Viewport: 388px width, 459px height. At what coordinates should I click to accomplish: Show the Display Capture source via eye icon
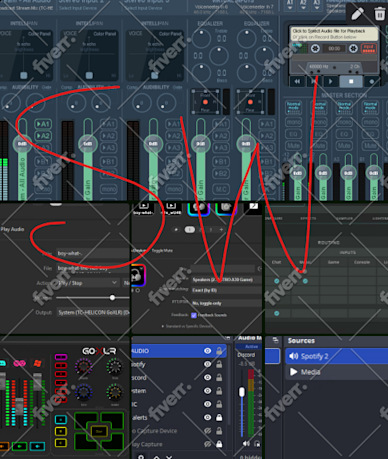(207, 444)
